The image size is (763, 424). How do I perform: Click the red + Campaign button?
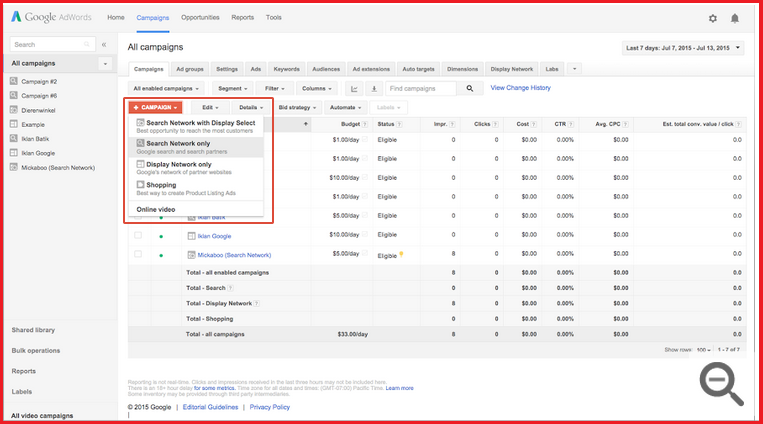click(155, 107)
